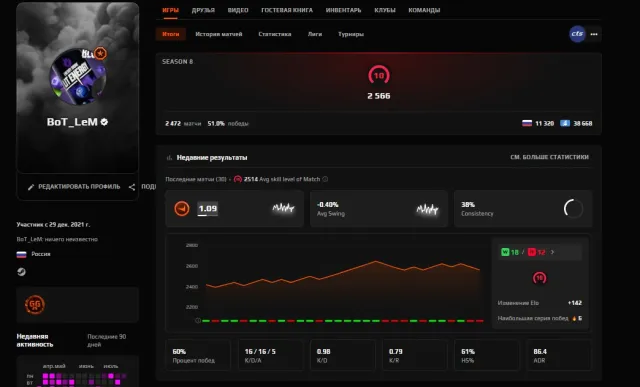Click the 38 668 regional rank number
The width and height of the screenshot is (640, 387).
point(582,123)
